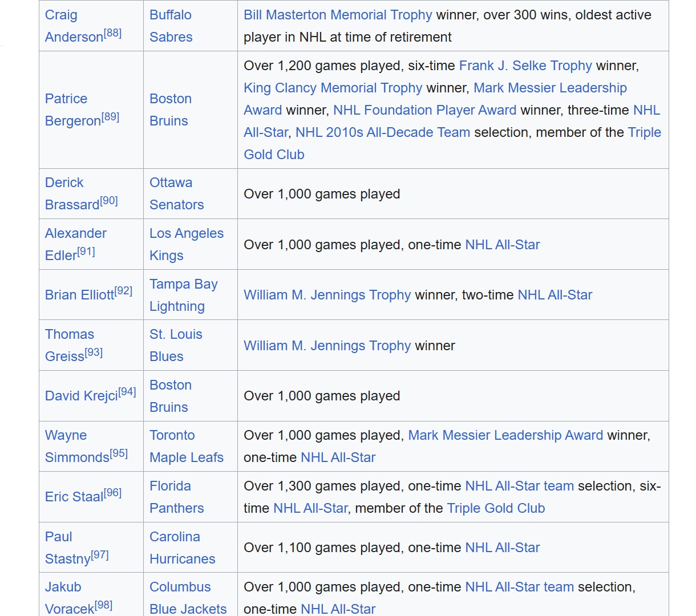Open the Tampa Bay Lightning team link
This screenshot has width=696, height=616.
coord(183,295)
